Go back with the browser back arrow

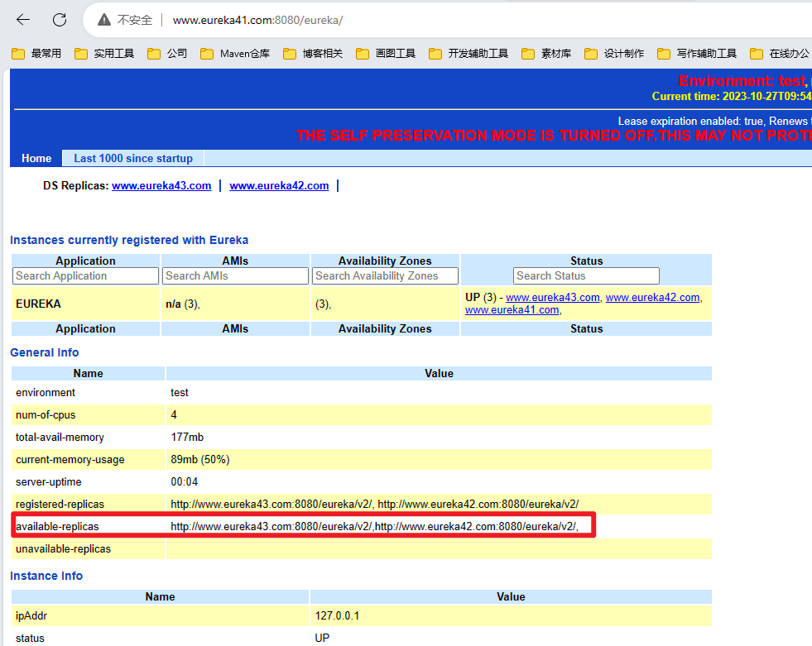tap(23, 20)
